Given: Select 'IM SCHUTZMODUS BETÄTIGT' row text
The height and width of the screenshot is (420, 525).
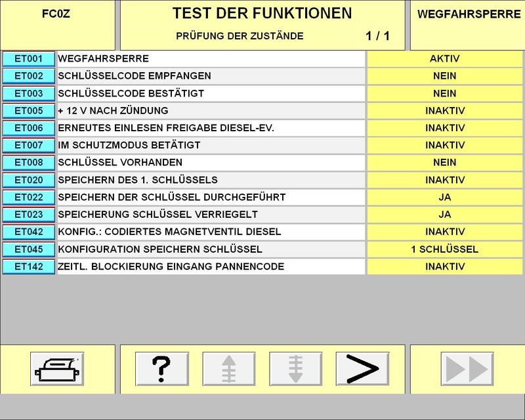Looking at the screenshot, I should pyautogui.click(x=210, y=145).
